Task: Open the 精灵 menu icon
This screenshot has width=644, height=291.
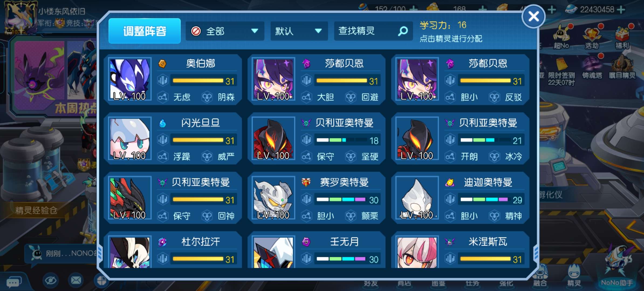Action: [574, 275]
